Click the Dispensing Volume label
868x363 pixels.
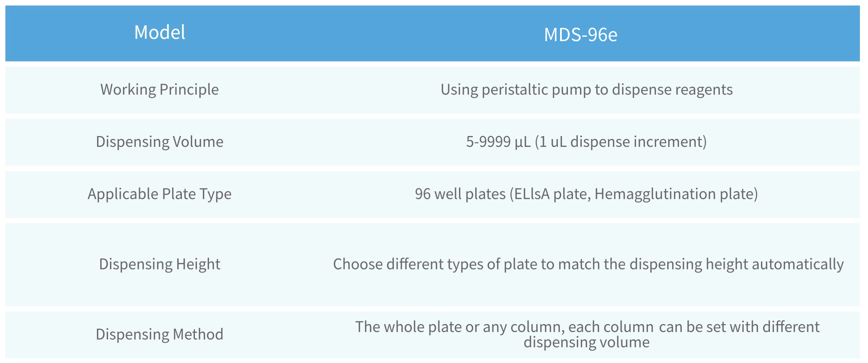(159, 142)
